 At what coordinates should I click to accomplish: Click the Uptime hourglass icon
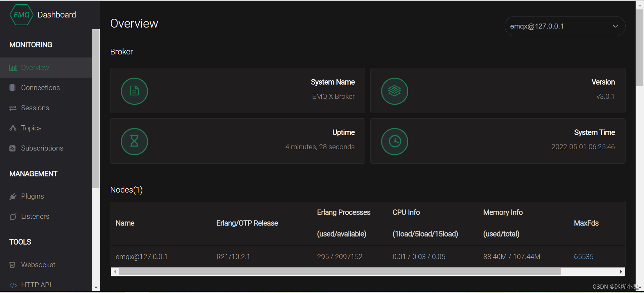click(134, 141)
